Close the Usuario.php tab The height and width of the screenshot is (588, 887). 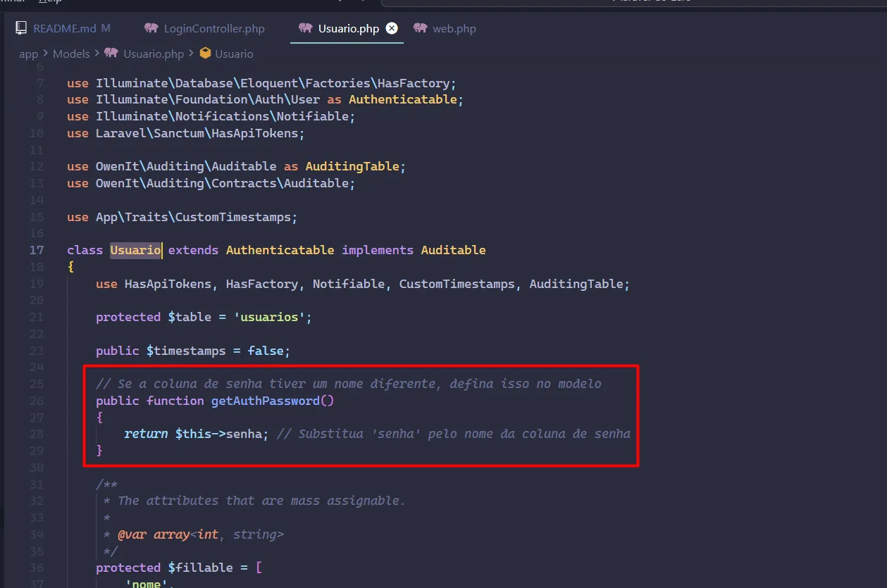point(392,28)
